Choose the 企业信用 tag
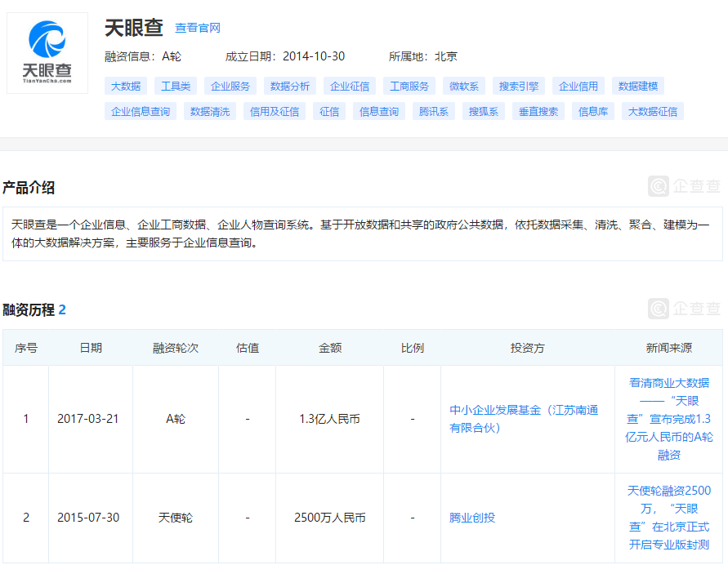Viewport: 728px width, 565px height. coord(578,87)
